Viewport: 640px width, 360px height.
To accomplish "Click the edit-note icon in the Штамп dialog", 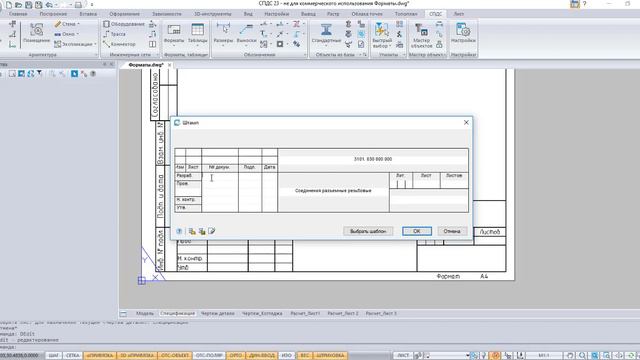I will click(211, 231).
